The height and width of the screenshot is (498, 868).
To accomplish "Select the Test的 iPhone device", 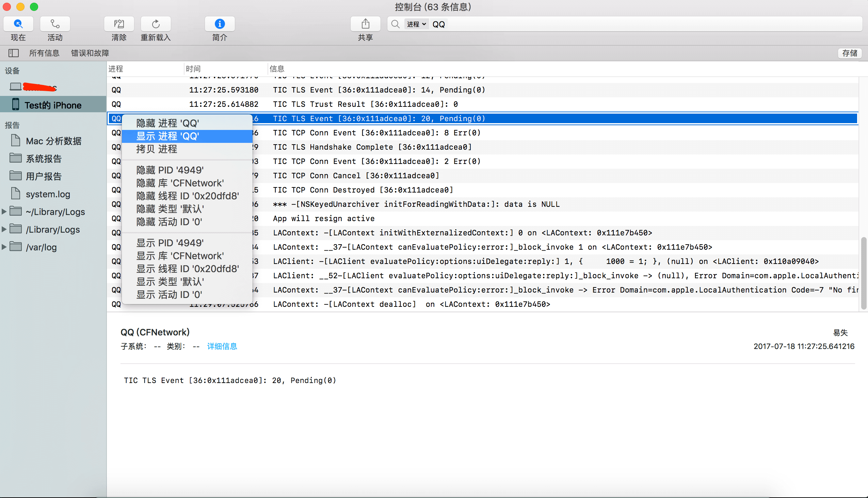I will pyautogui.click(x=53, y=105).
